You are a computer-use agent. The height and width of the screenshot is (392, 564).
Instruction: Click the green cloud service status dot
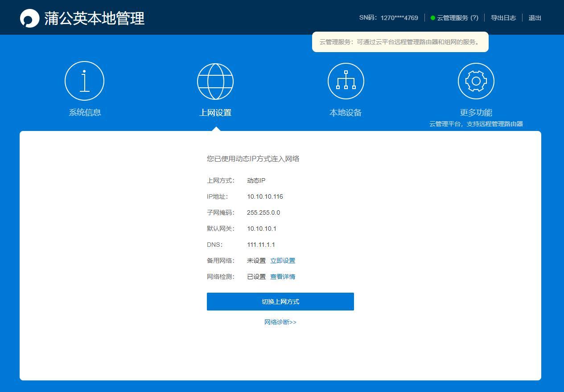(432, 18)
